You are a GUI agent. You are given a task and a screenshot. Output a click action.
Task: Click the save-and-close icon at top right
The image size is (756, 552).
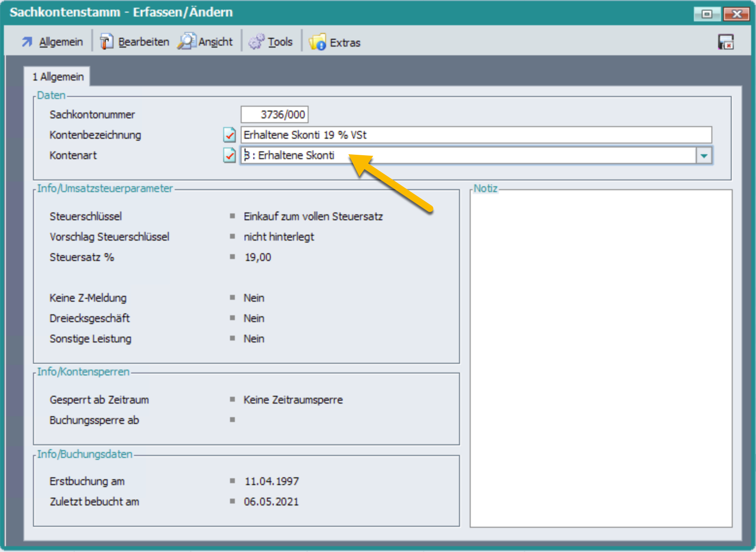[725, 42]
